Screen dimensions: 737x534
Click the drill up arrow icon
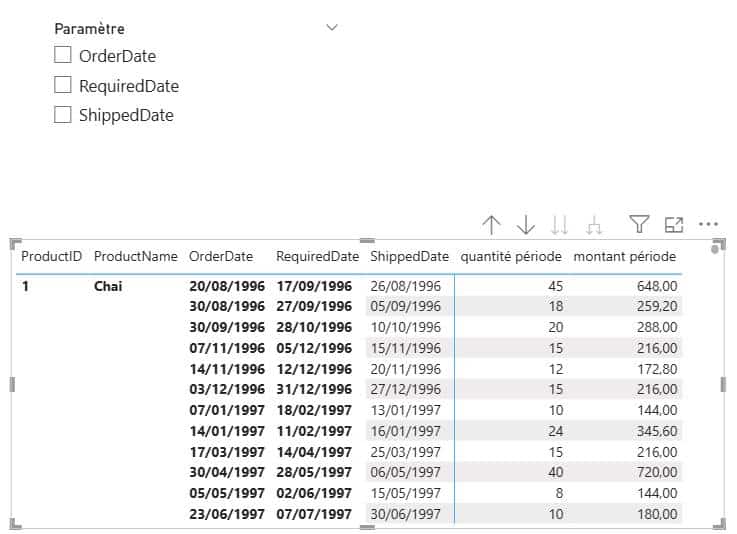coord(491,225)
